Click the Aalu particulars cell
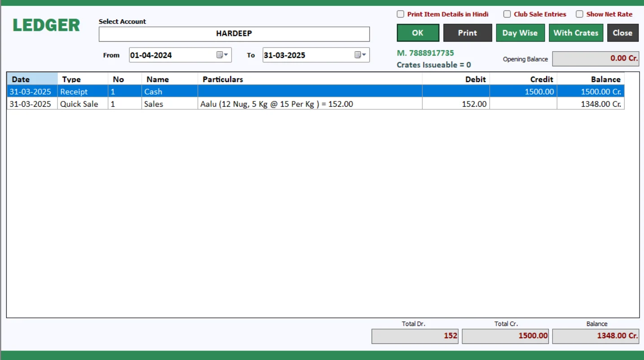 (x=310, y=104)
